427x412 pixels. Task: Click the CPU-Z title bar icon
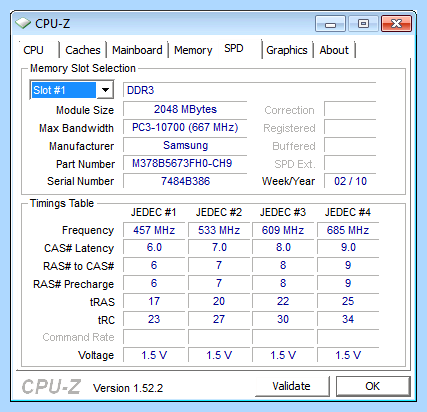point(23,23)
